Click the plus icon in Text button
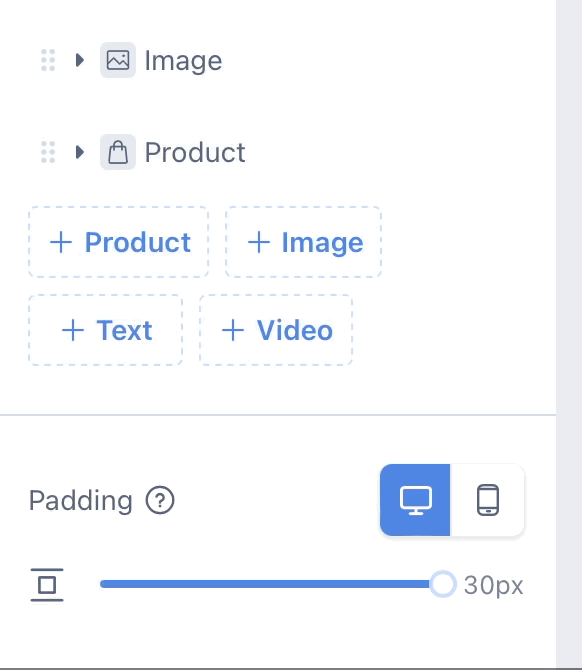 click(73, 330)
